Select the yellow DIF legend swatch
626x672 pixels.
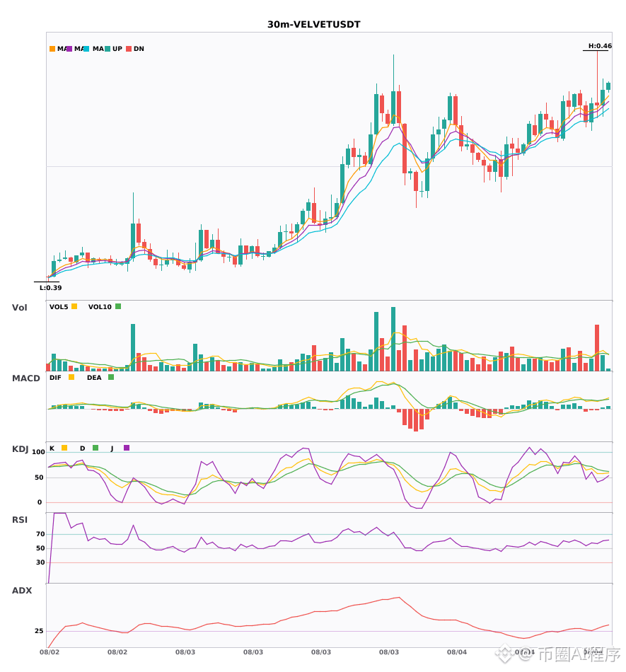coord(71,377)
